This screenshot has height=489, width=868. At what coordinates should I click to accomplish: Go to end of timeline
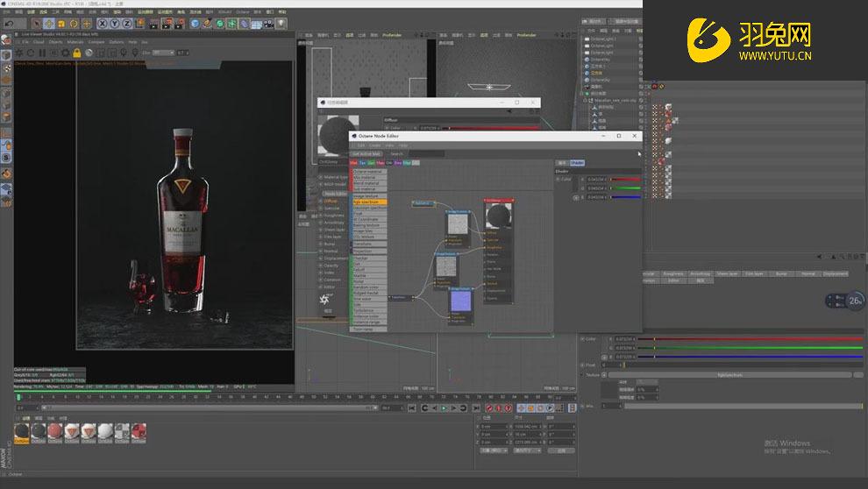pos(476,408)
